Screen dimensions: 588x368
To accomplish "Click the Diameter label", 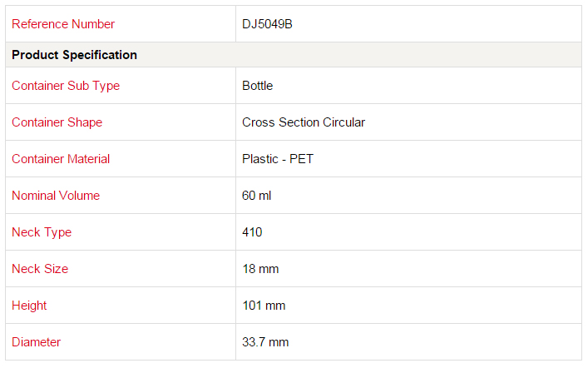I will [36, 342].
